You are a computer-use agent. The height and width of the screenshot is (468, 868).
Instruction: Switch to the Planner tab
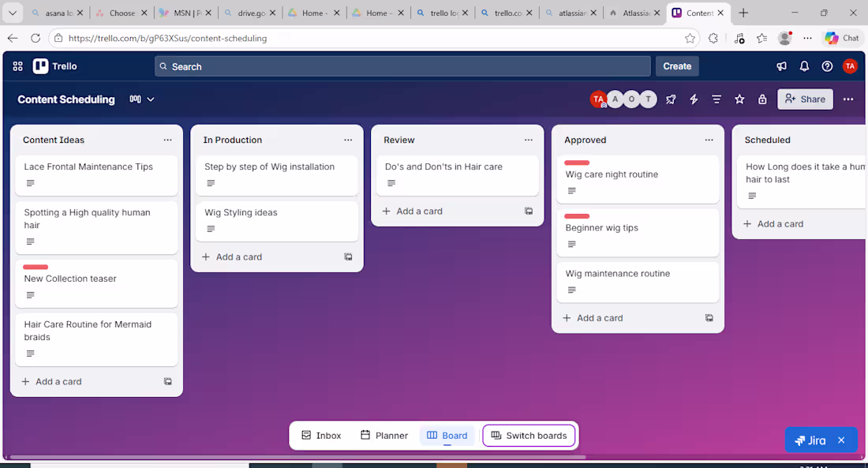click(384, 436)
